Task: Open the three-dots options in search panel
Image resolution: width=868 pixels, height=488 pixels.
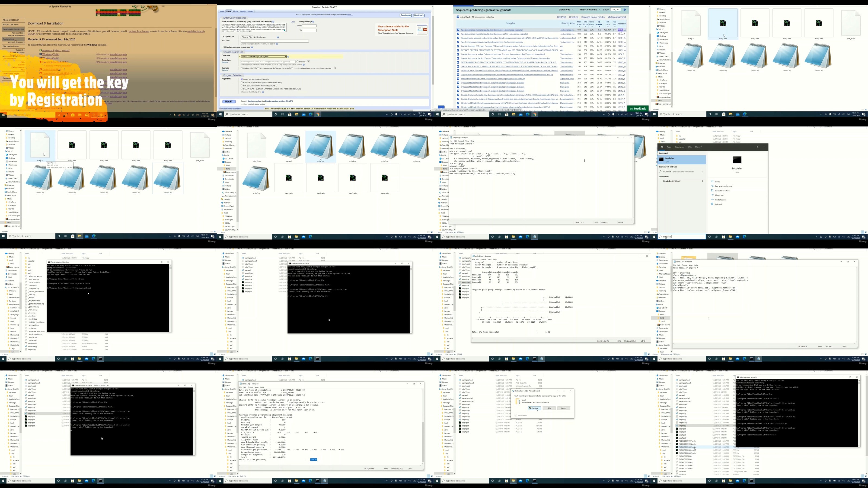Action: pos(764,147)
